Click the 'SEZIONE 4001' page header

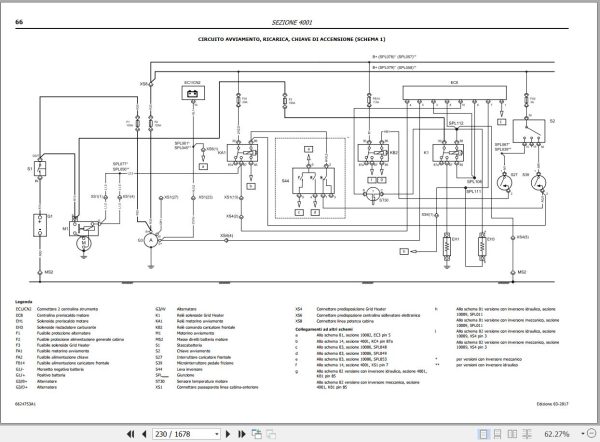pos(292,23)
